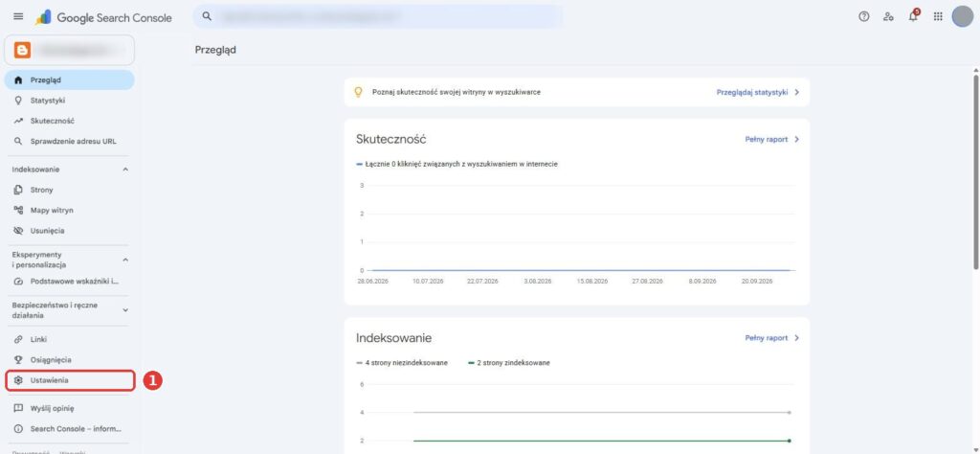Image resolution: width=980 pixels, height=454 pixels.
Task: Click the scrollbar down arrow
Action: [975, 449]
